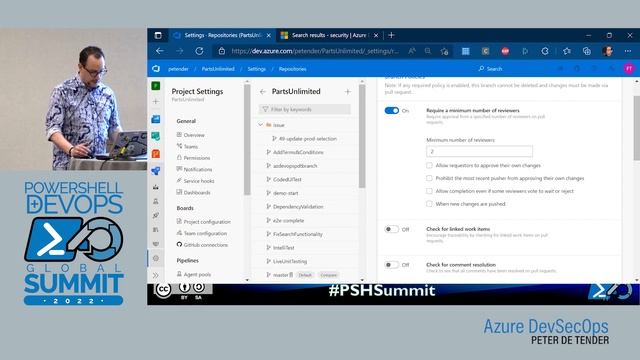Click the plus icon beside PartsUnlimited heading
The height and width of the screenshot is (360, 640).
pyautogui.click(x=347, y=92)
